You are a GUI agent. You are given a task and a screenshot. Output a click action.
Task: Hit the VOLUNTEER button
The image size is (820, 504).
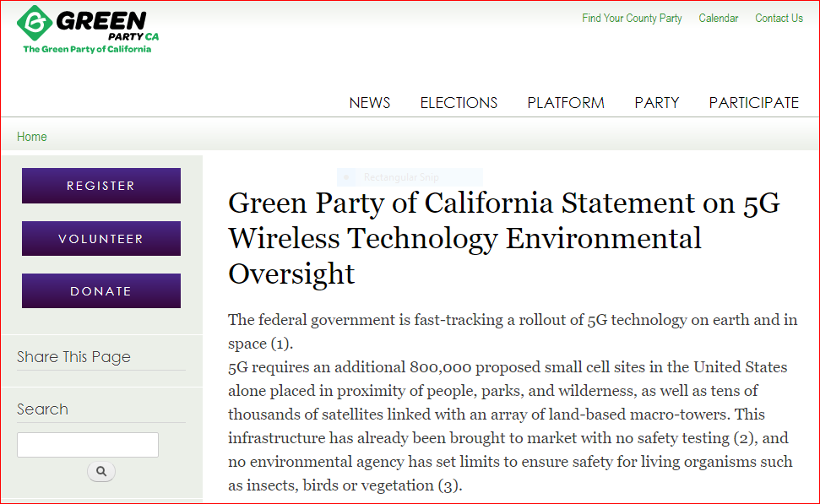point(101,239)
